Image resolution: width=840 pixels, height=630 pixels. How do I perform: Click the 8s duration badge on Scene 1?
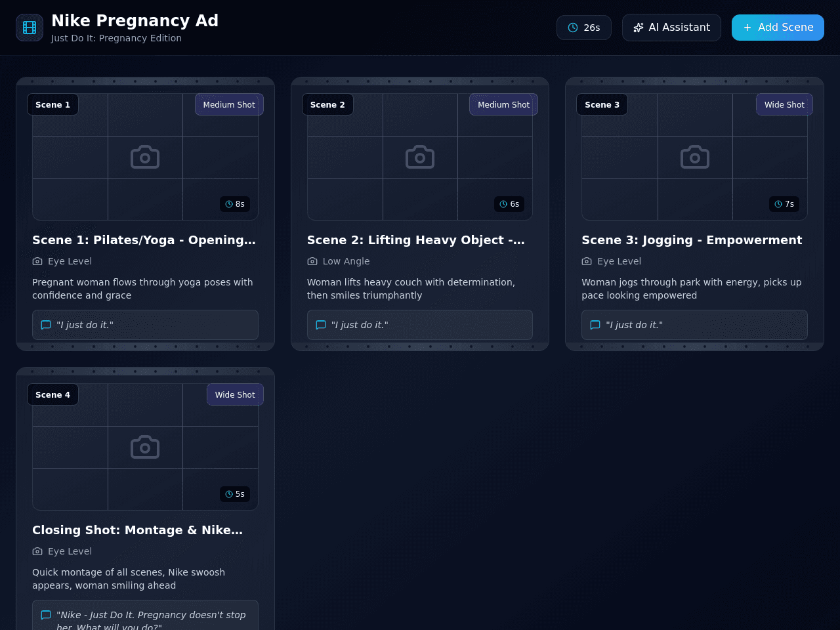[235, 204]
